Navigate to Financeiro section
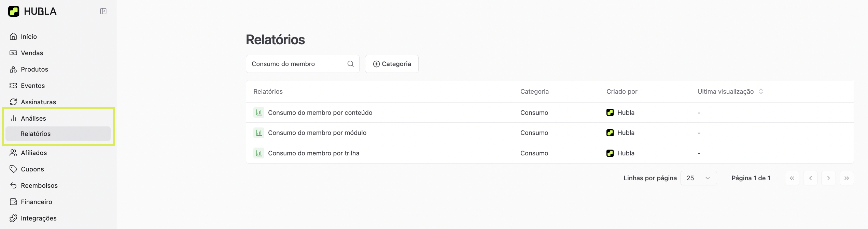Viewport: 868px width, 229px height. tap(36, 202)
